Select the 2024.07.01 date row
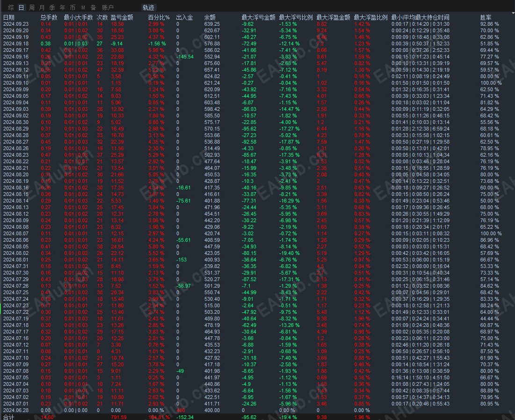The image size is (515, 420). [16, 404]
